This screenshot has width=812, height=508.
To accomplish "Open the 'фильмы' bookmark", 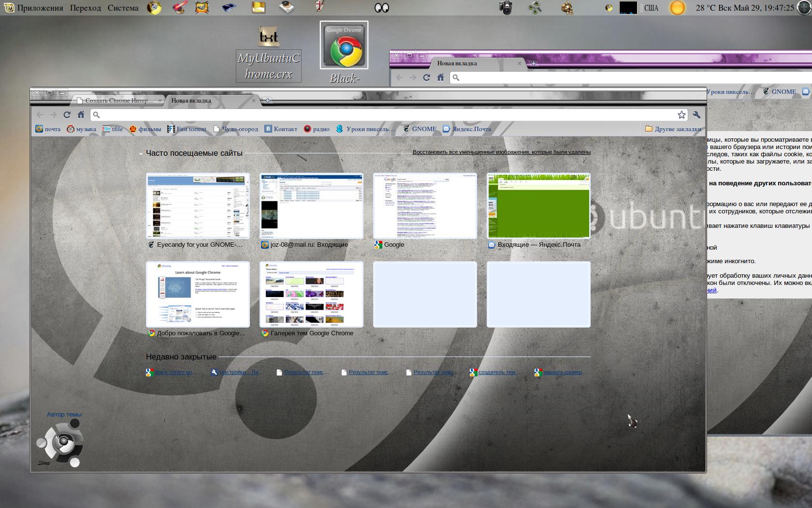I will (x=145, y=129).
